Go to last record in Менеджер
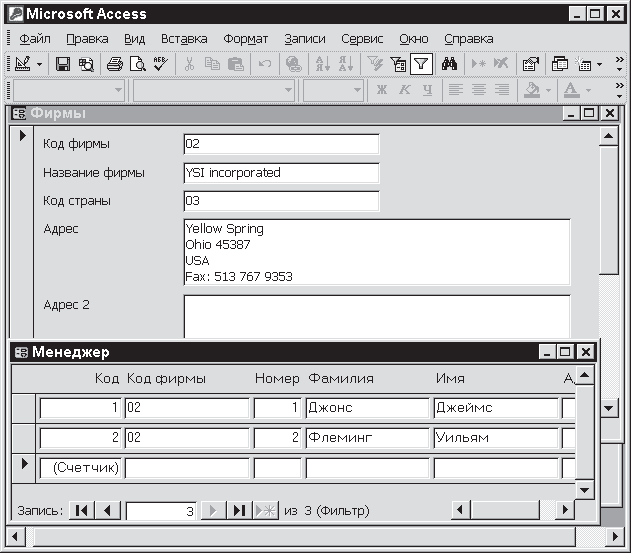This screenshot has width=631, height=553. 239,510
